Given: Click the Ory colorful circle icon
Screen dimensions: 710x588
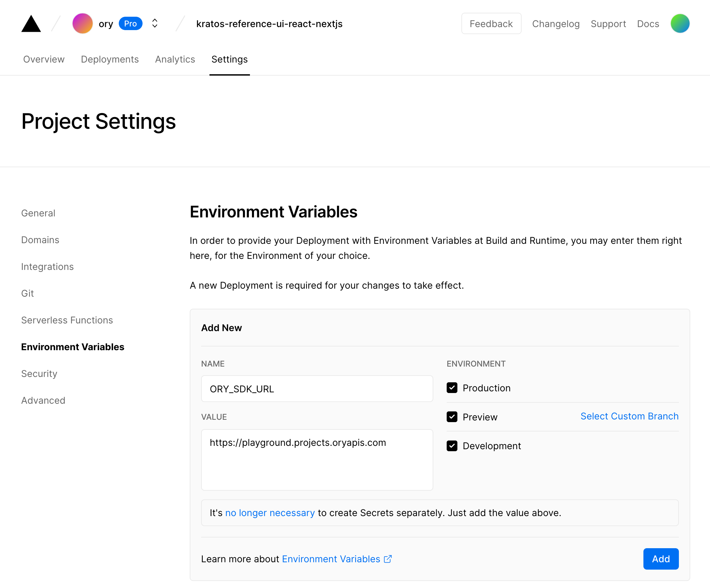Looking at the screenshot, I should 83,24.
